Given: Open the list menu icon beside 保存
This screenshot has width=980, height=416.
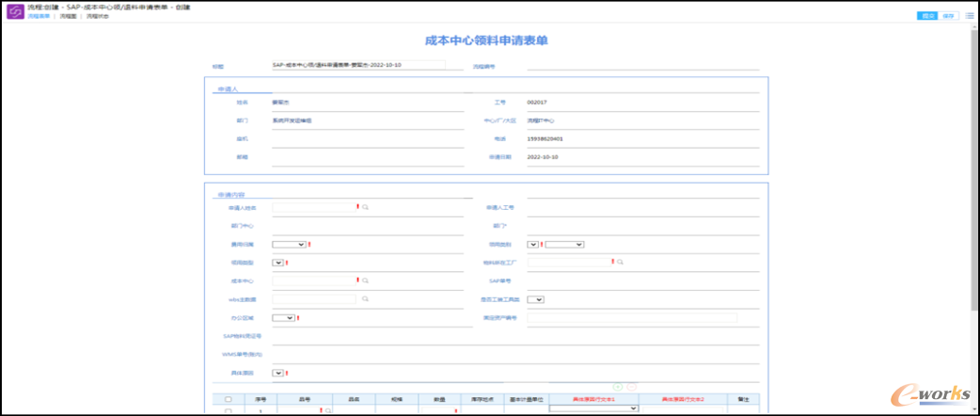Looking at the screenshot, I should coord(970,16).
